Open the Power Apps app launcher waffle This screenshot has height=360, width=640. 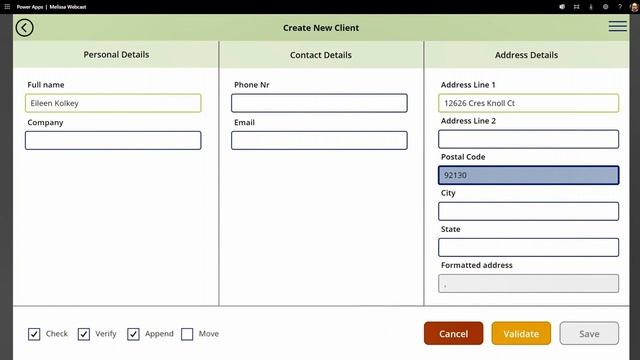pos(7,7)
